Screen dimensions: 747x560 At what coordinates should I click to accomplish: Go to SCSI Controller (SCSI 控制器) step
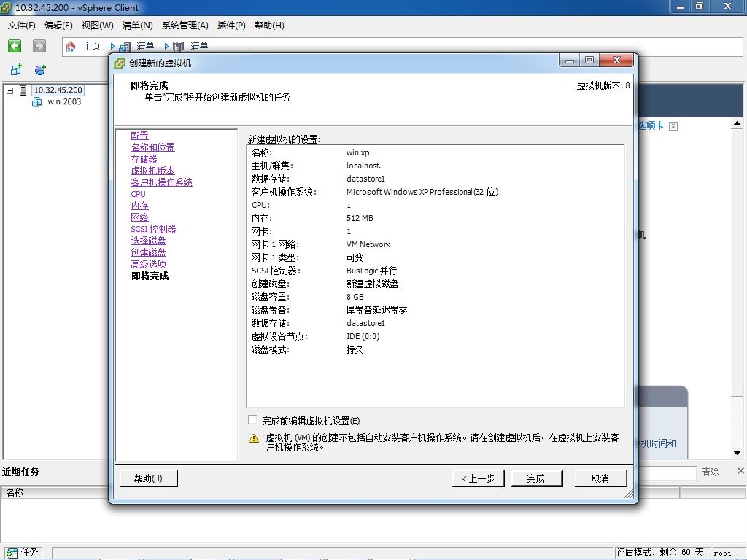pos(153,229)
